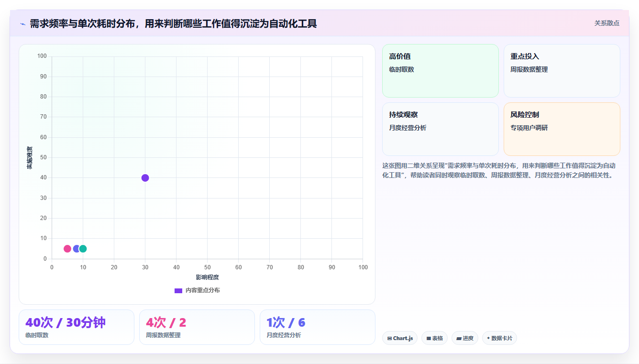Click the 内容重点分布 legend text
The width and height of the screenshot is (639, 364).
point(203,290)
